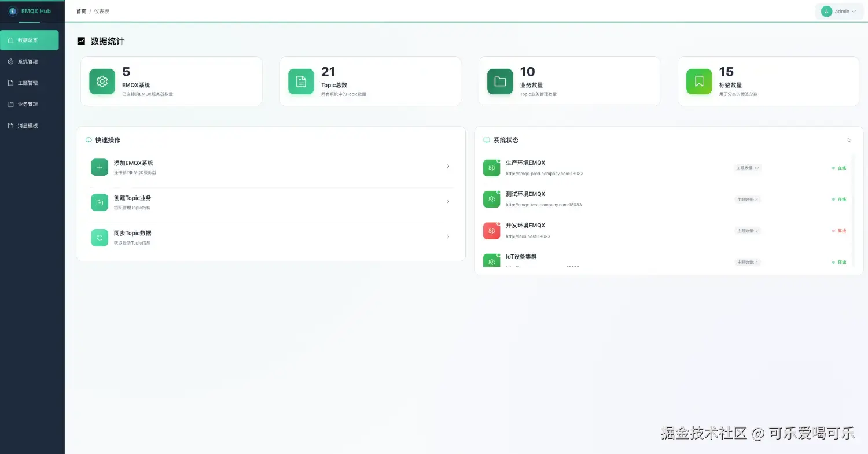Click the 首页 breadcrumb link
The image size is (868, 454).
[x=81, y=11]
